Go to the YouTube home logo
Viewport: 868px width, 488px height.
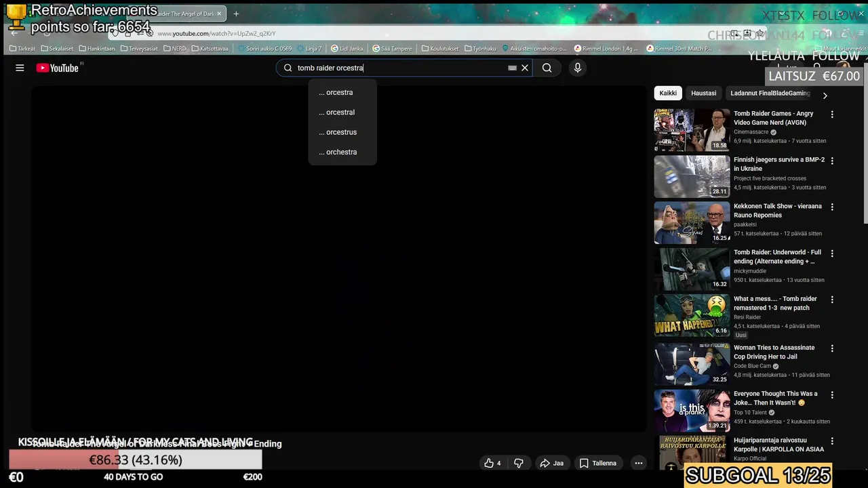[x=58, y=68]
